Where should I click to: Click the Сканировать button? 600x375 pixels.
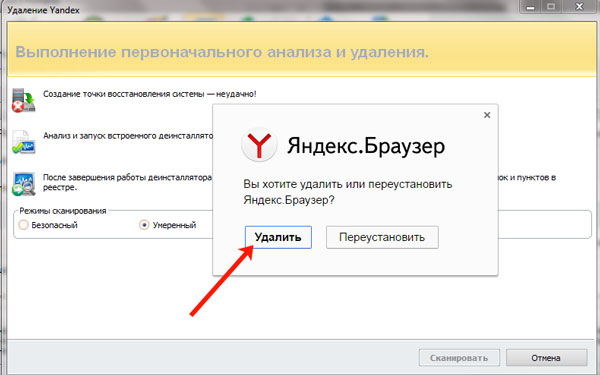point(459,358)
